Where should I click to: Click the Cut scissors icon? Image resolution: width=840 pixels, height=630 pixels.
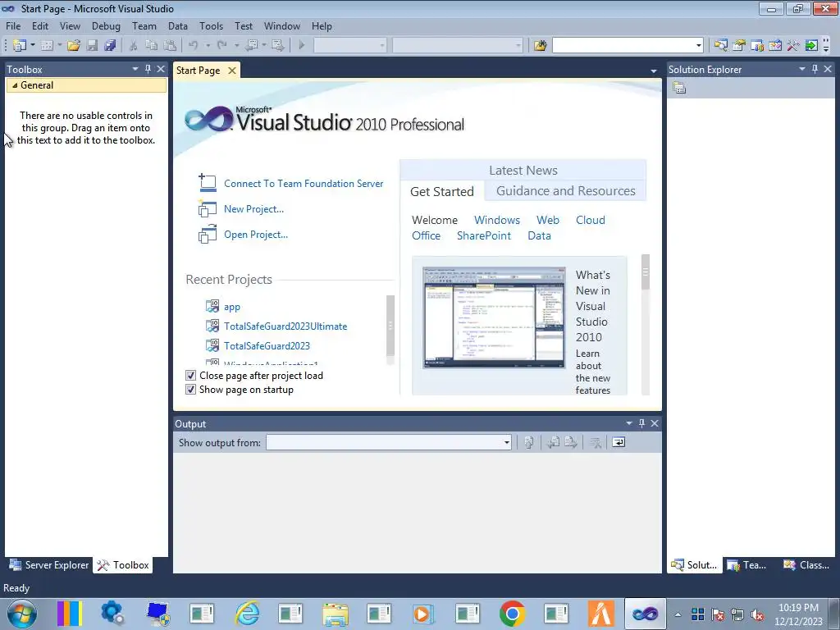(x=134, y=46)
